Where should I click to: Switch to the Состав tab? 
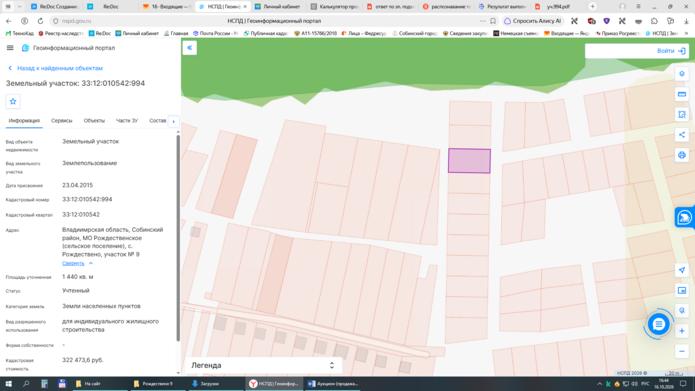coord(158,121)
